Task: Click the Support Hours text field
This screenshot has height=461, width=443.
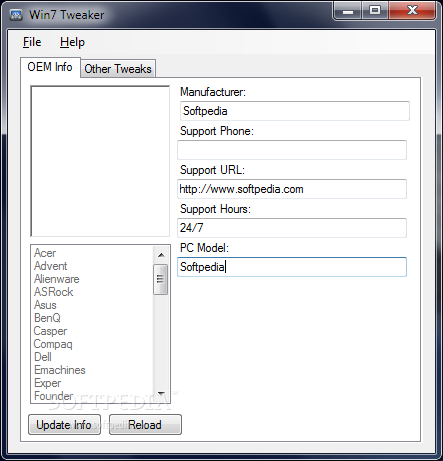Action: 292,228
